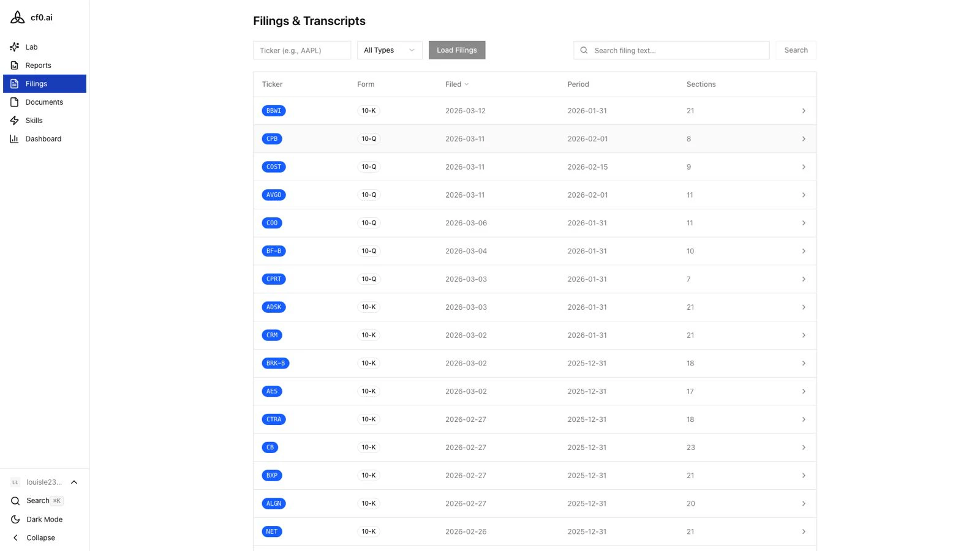Click the CRM ticker badge

pyautogui.click(x=272, y=335)
